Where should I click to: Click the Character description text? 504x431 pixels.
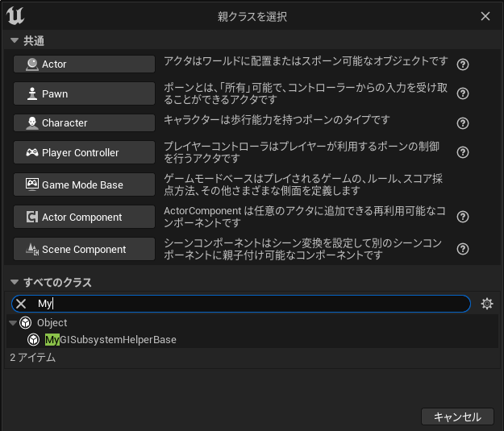277,120
